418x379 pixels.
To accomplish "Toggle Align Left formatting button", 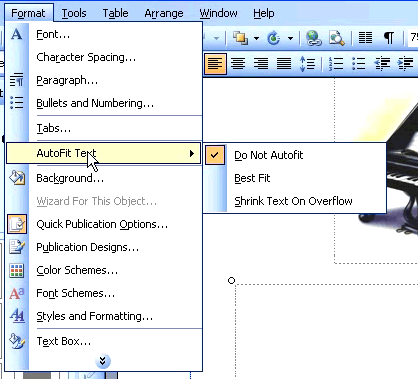I will pos(215,63).
